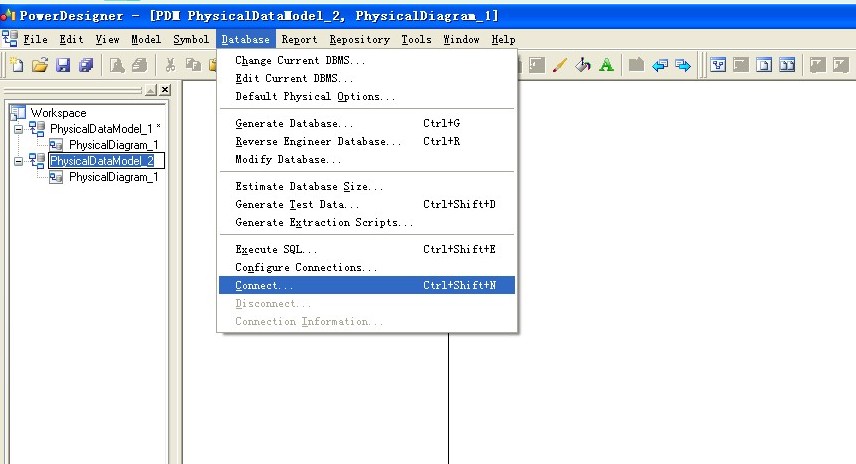856x464 pixels.
Task: Open the File menu
Action: tap(35, 39)
